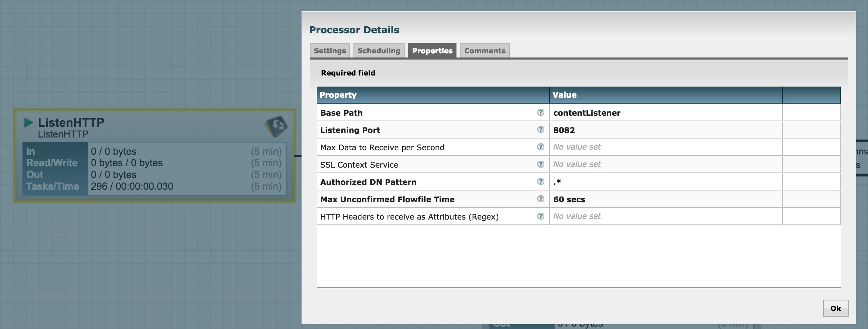Click the Base Path property name

[x=341, y=113]
